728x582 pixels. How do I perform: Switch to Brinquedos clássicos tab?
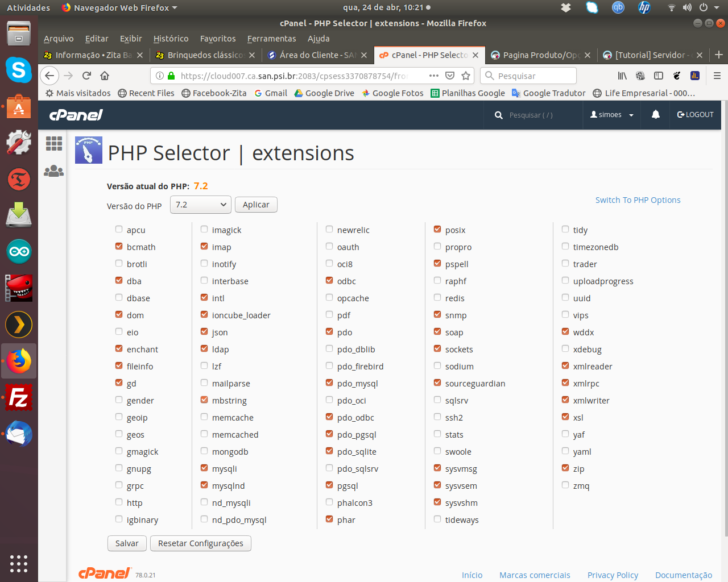pyautogui.click(x=206, y=55)
